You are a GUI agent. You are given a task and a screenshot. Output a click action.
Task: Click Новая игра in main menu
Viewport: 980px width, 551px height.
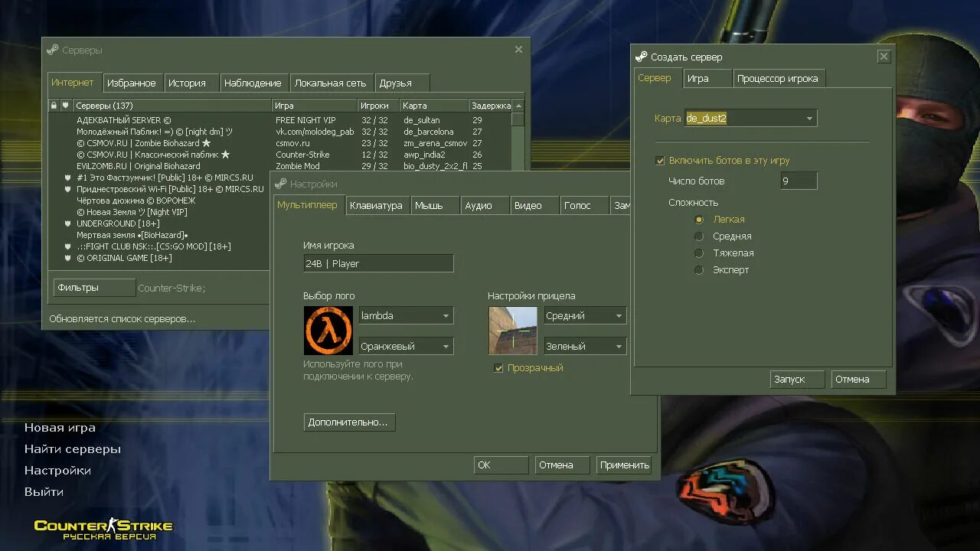[60, 428]
